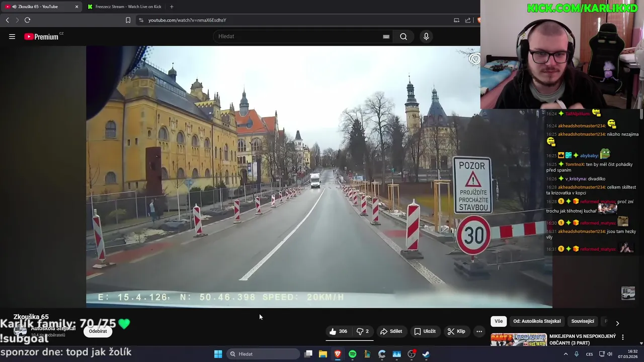The width and height of the screenshot is (644, 362).
Task: Click the taskbar Hledat search box
Action: (263, 354)
